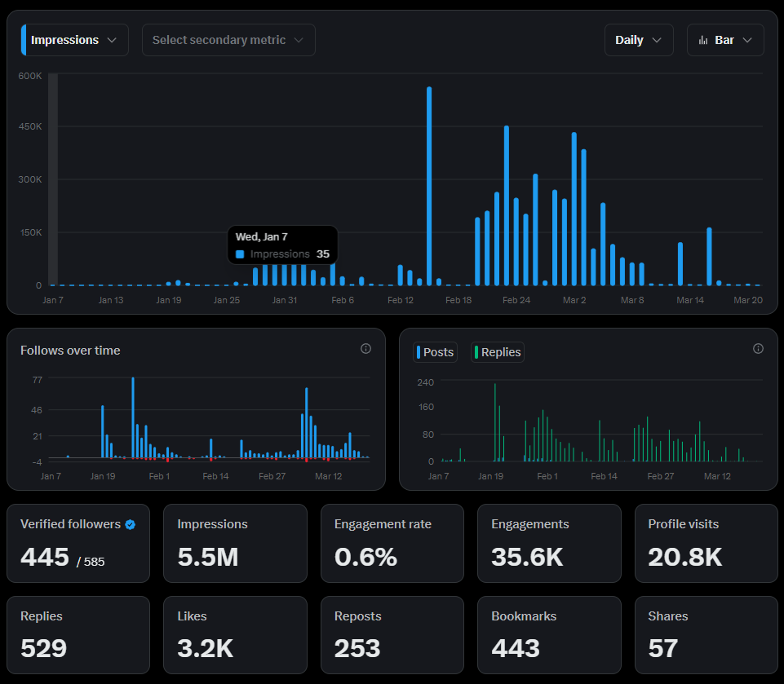
Task: Click the '160' label on the posts chart
Action: pos(426,407)
